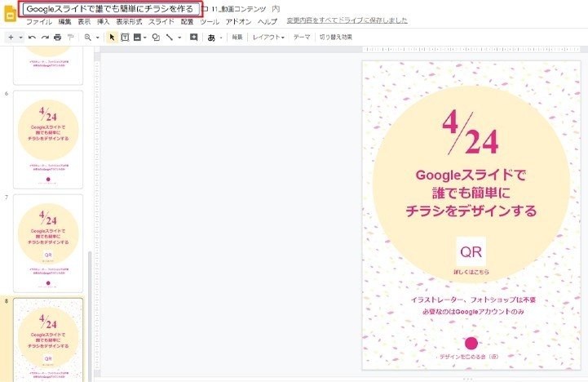The height and width of the screenshot is (382, 588).
Task: Click the print icon
Action: click(x=57, y=38)
